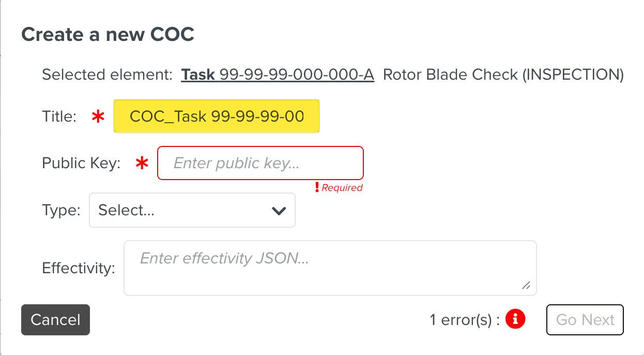Click the "Selected element:" label
The image size is (644, 355).
pyautogui.click(x=107, y=75)
